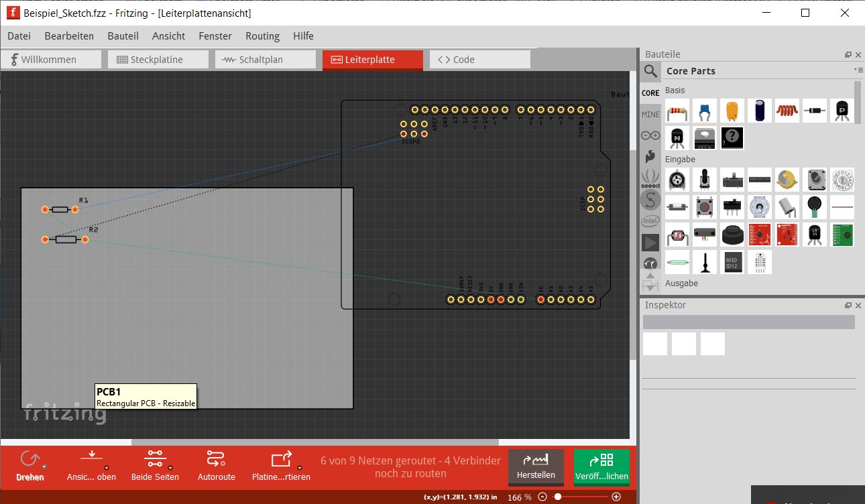Screen dimensions: 865x504
Task: Open Drehen rotation options arrow
Action: pos(44,466)
